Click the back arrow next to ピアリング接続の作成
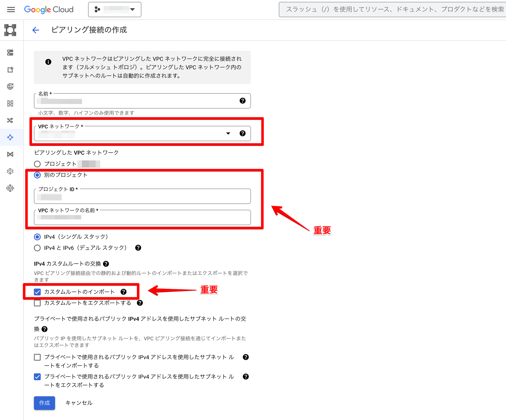Viewport: 506px width, 420px height. click(x=36, y=30)
